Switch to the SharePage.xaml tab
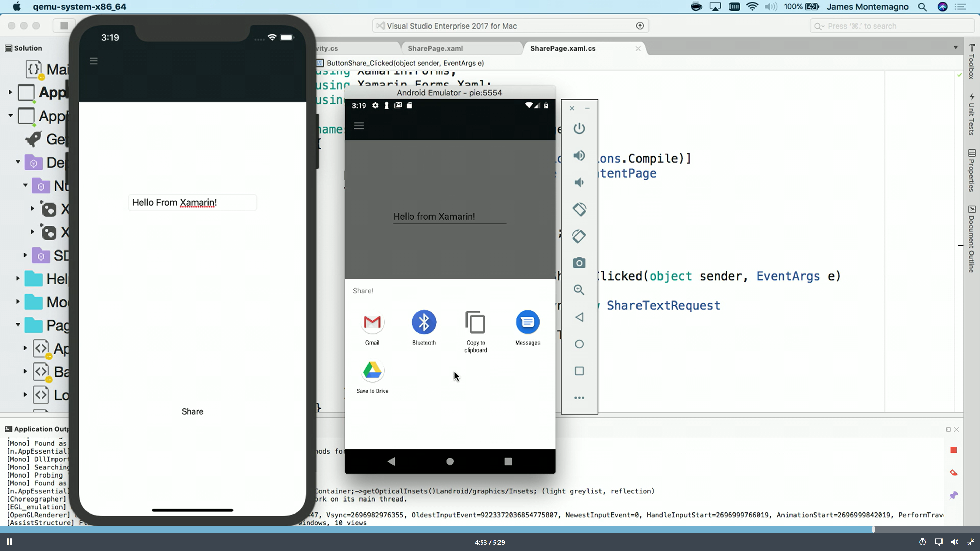Viewport: 980px width, 551px height. pos(435,48)
